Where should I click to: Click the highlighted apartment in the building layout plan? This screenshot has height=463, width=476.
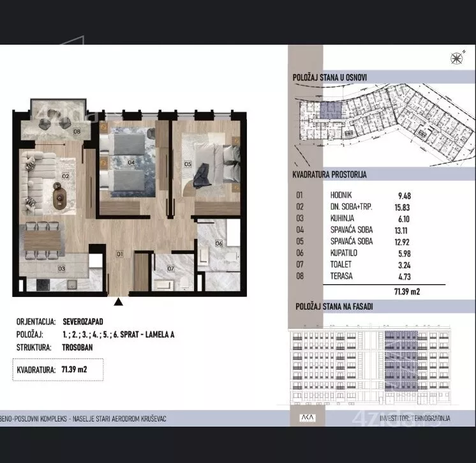pos(331,110)
